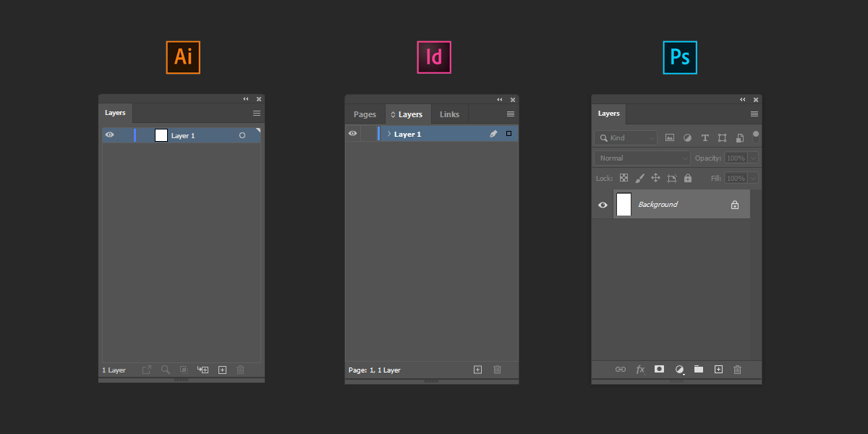Viewport: 868px width, 434px height.
Task: Toggle lock column for Illustrator Layer 1
Action: 125,135
